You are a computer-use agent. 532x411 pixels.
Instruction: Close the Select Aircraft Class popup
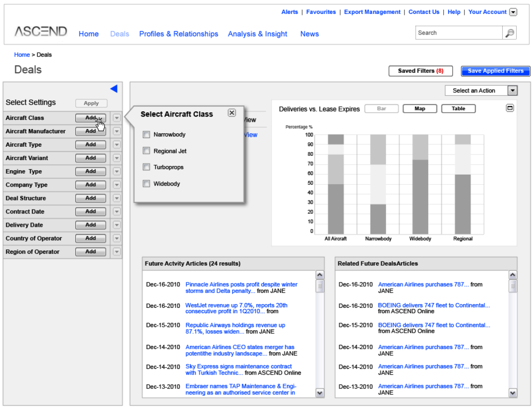(x=232, y=113)
